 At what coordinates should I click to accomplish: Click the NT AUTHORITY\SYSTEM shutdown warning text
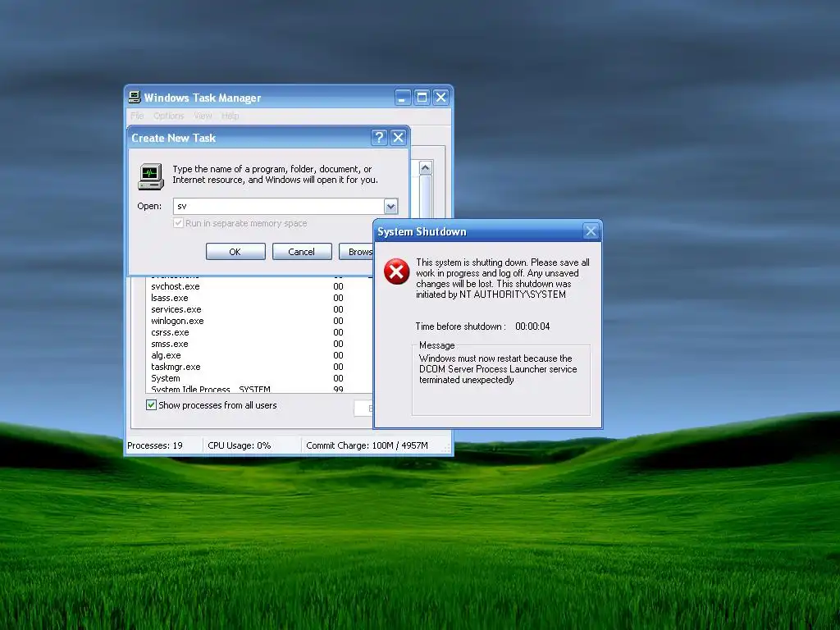[x=503, y=279]
